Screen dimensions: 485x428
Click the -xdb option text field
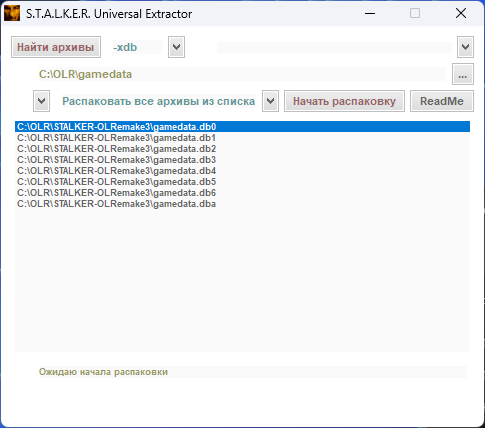137,47
